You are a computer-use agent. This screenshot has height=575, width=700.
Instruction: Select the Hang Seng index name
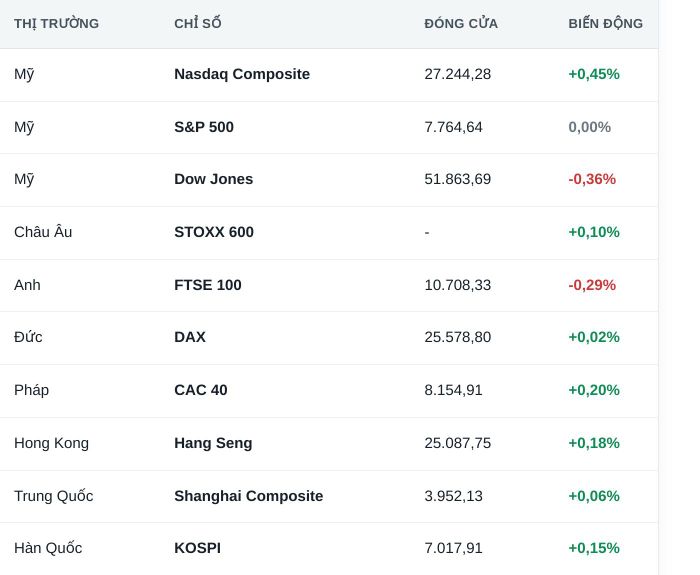coord(213,443)
